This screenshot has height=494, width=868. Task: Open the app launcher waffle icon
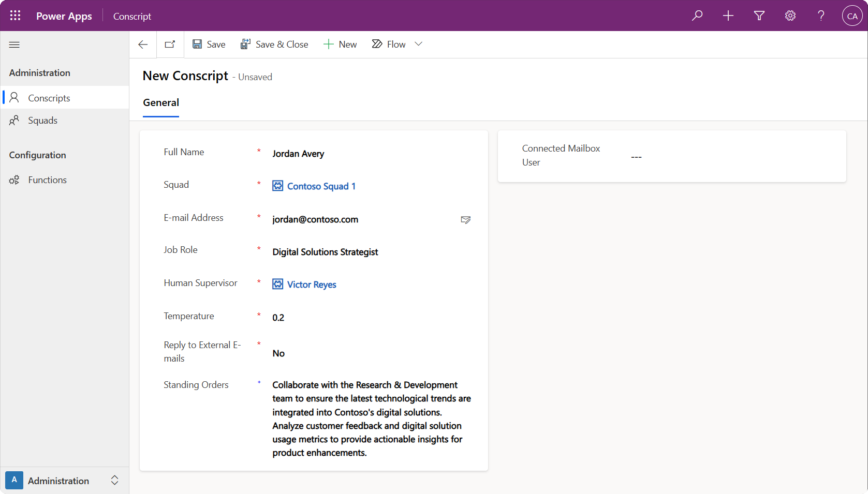(15, 16)
